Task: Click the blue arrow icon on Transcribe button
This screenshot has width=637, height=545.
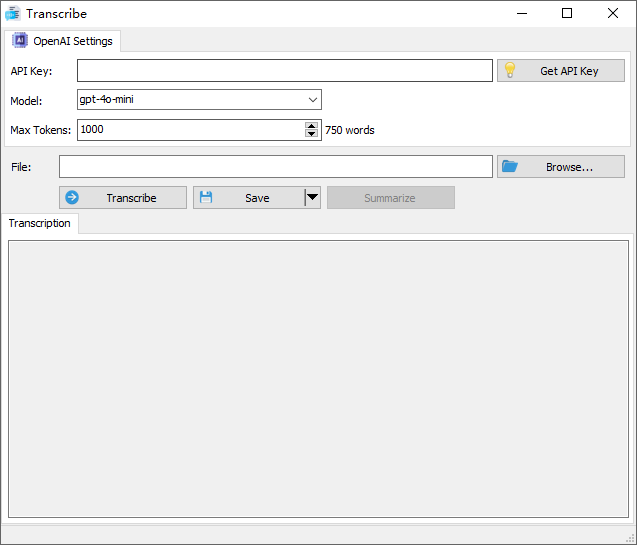Action: click(x=72, y=198)
